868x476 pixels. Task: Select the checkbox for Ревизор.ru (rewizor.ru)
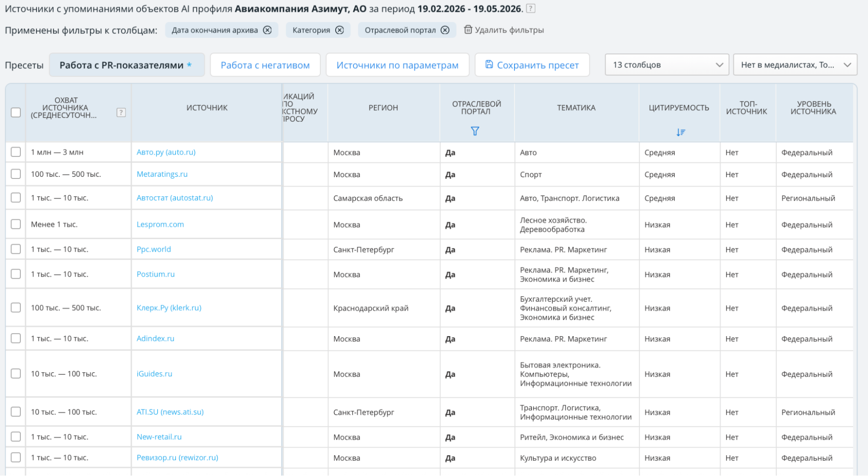(16, 457)
